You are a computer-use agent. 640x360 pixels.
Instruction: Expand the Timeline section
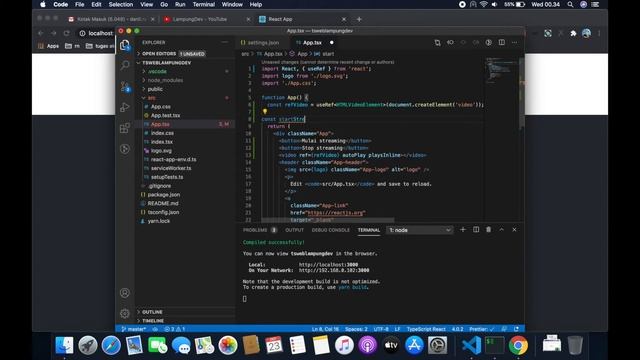click(x=185, y=321)
